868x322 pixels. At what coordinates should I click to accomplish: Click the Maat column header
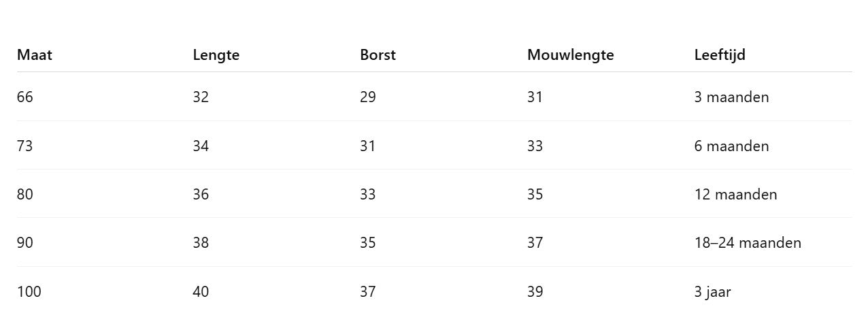34,55
